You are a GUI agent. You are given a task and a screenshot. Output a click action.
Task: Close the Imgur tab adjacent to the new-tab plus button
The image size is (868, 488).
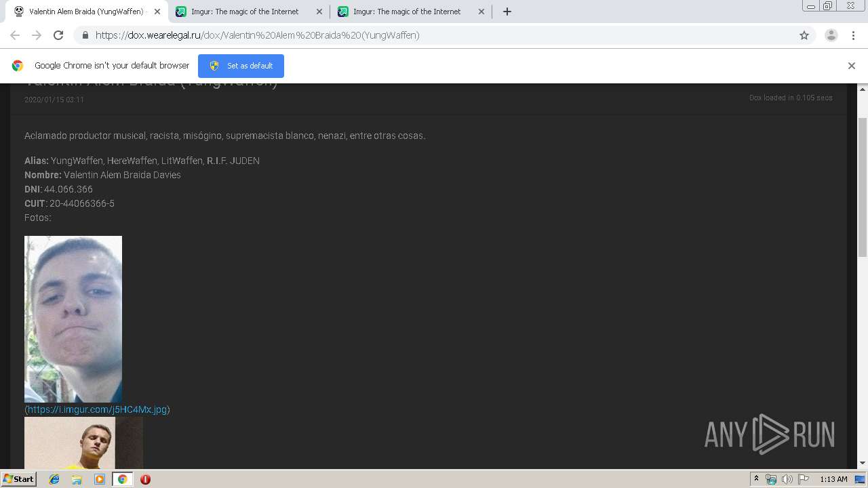point(481,12)
